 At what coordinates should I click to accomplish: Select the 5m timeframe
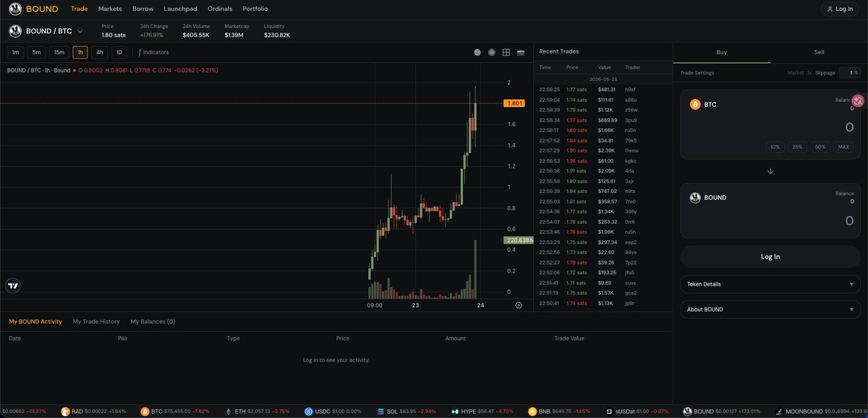click(x=36, y=52)
